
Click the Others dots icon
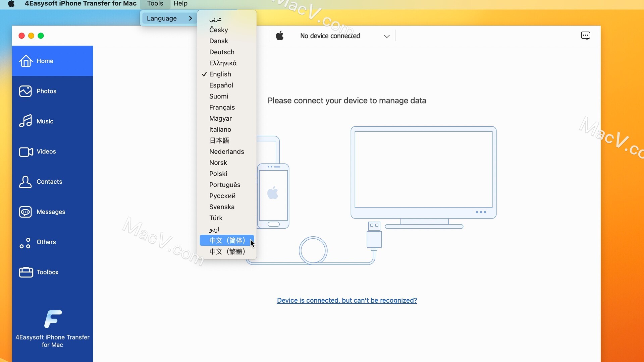point(25,243)
